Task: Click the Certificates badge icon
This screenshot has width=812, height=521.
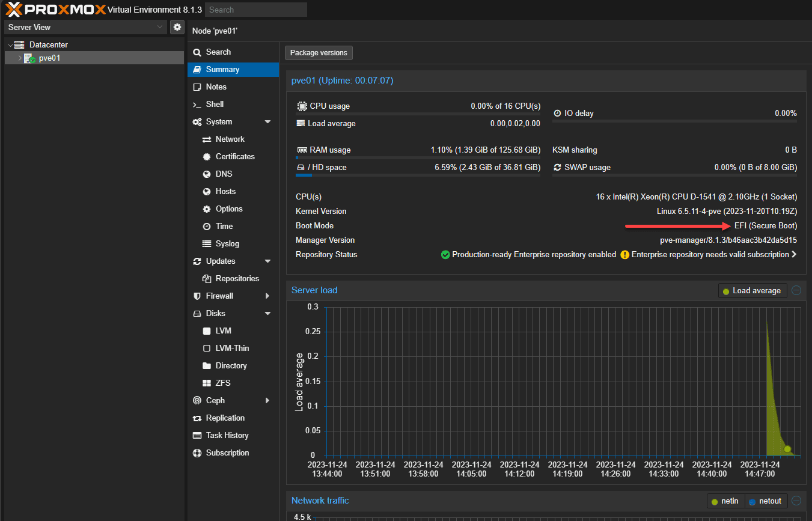Action: click(x=206, y=157)
